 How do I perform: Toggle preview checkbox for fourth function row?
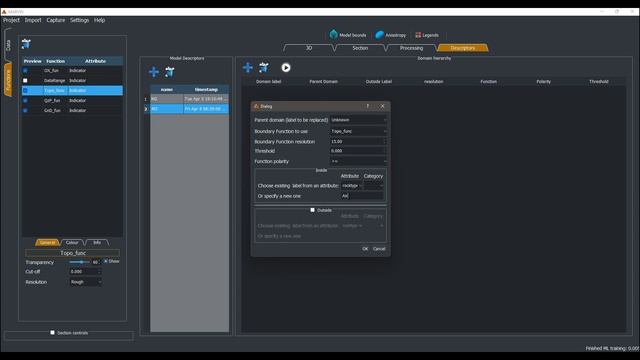click(x=25, y=100)
